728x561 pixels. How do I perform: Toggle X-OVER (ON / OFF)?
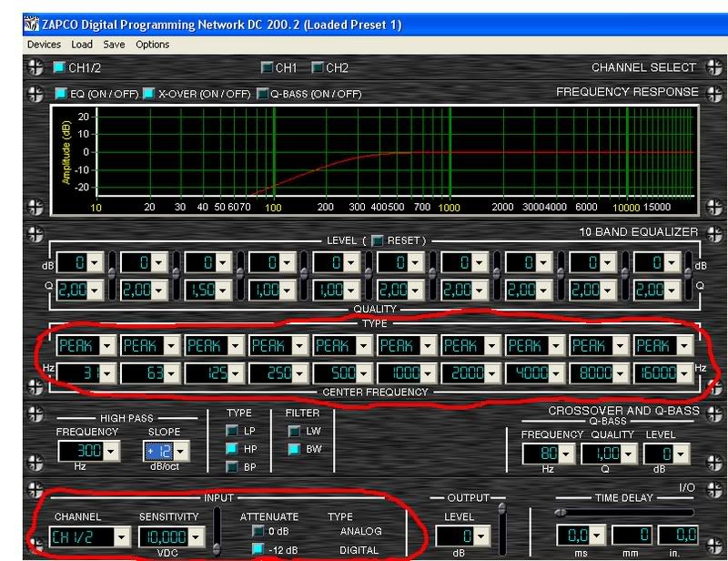[148, 94]
